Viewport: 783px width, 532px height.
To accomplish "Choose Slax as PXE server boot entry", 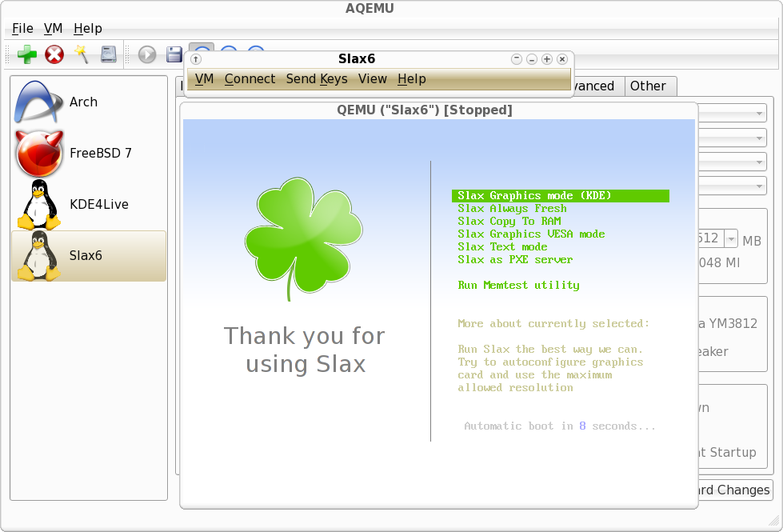I will [515, 260].
